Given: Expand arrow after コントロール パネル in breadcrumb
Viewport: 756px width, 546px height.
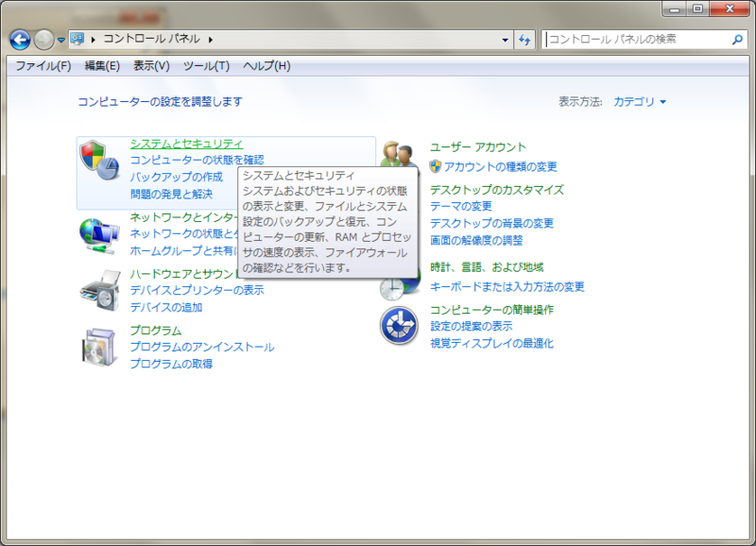Looking at the screenshot, I should [211, 40].
